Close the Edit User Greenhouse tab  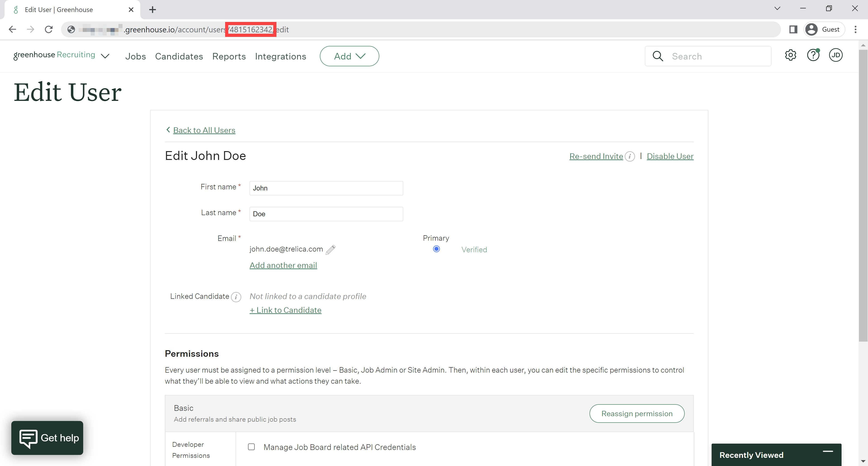[131, 10]
